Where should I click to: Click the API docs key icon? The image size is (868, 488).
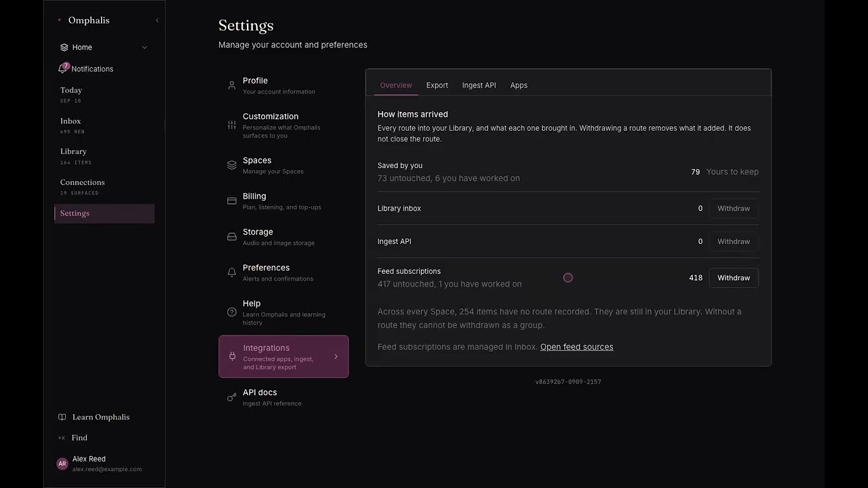(x=232, y=397)
